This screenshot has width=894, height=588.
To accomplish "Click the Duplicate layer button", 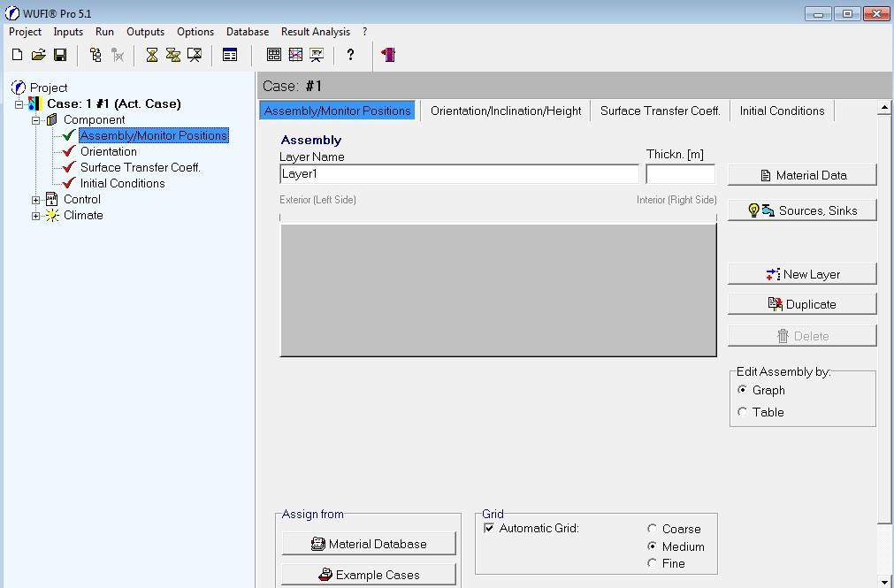I will [802, 304].
